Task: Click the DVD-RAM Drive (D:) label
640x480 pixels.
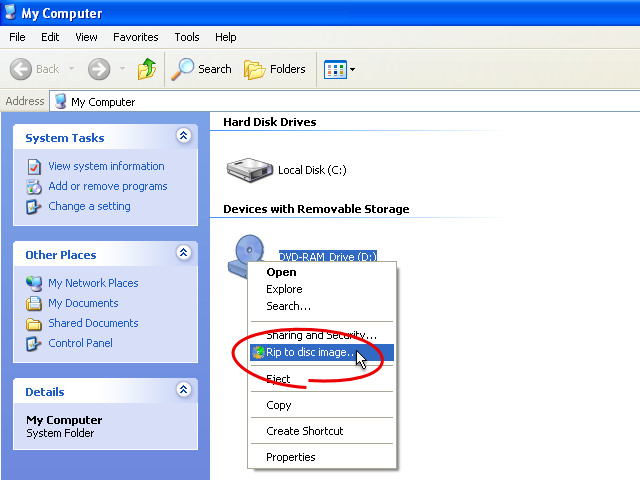Action: click(328, 256)
